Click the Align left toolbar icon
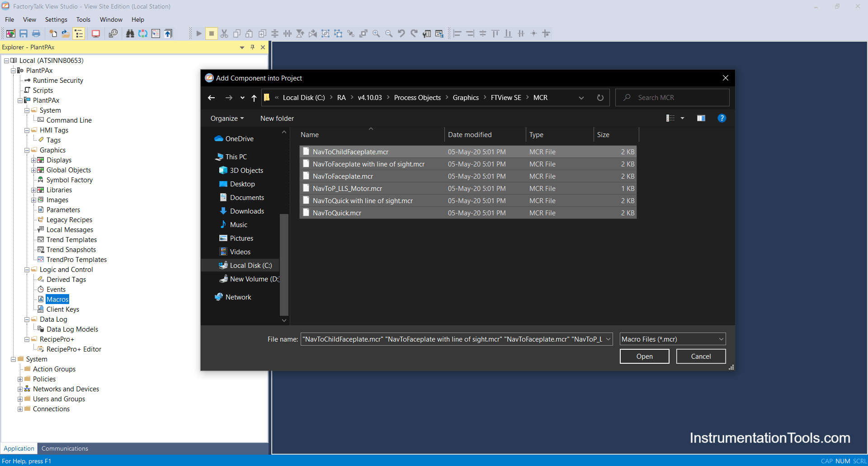The width and height of the screenshot is (868, 466). click(458, 33)
